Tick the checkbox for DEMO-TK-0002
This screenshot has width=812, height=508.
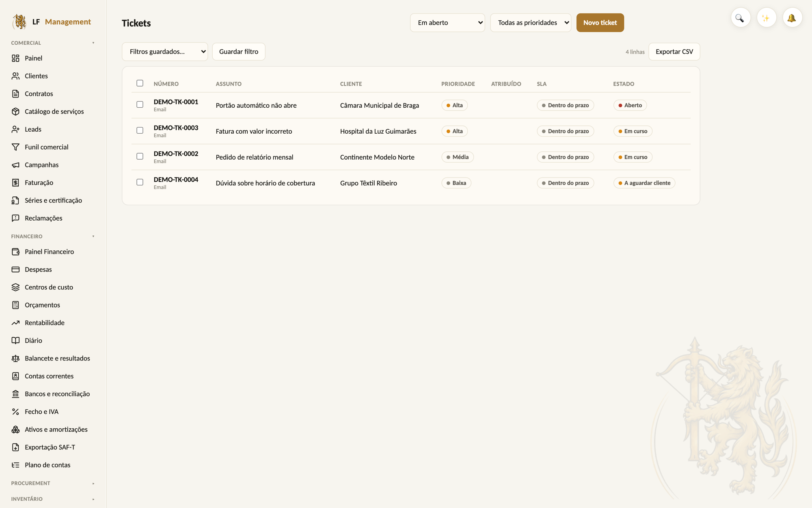click(x=140, y=156)
